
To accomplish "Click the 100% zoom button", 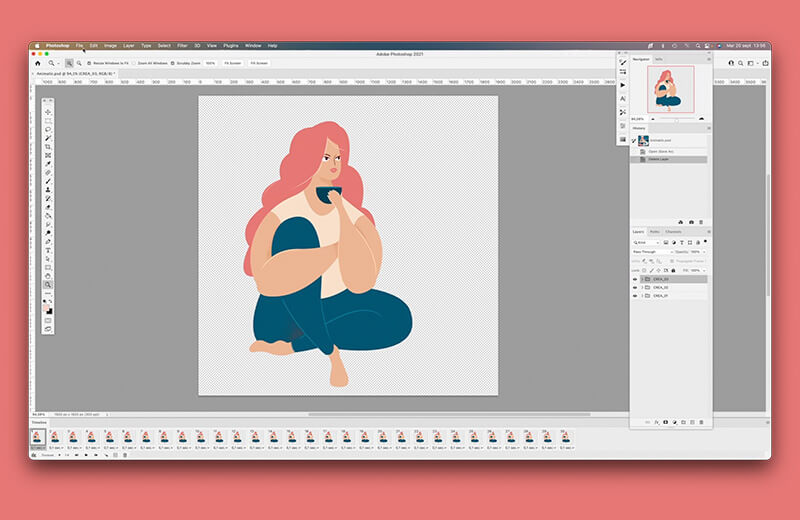I will [210, 63].
